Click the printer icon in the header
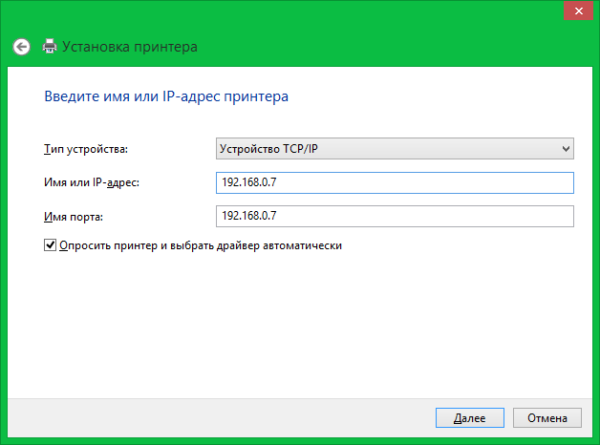600x445 pixels. click(x=50, y=47)
